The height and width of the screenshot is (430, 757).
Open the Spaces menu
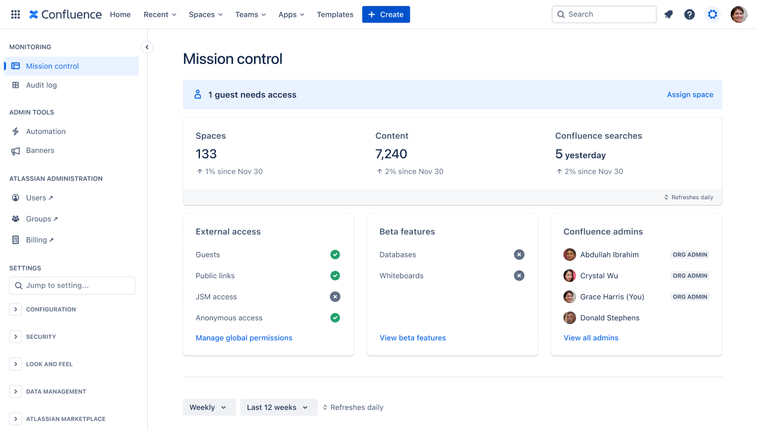click(x=205, y=14)
